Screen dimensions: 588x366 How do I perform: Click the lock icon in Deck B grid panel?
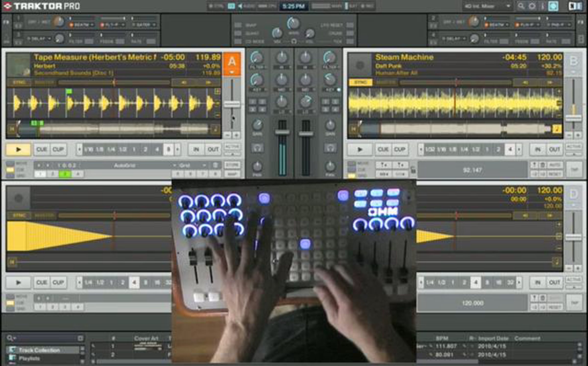coord(413,170)
